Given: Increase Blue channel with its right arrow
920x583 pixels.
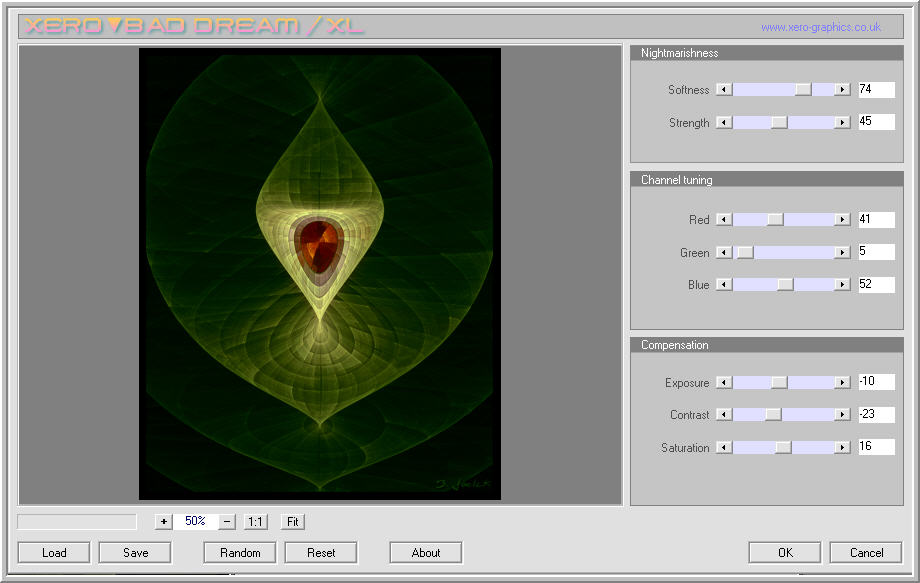Looking at the screenshot, I should point(843,284).
